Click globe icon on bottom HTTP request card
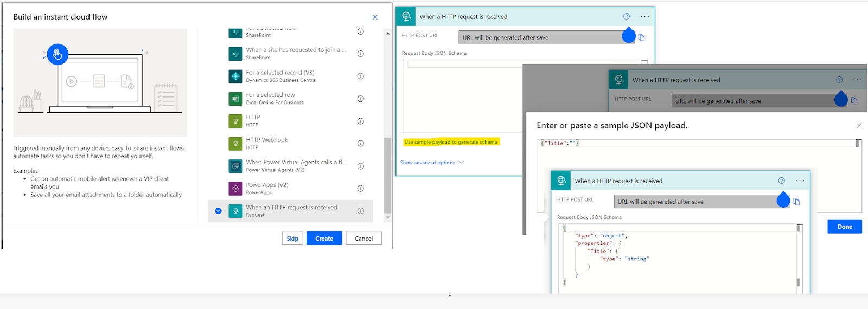Viewport: 868px width, 309px height. (561, 181)
